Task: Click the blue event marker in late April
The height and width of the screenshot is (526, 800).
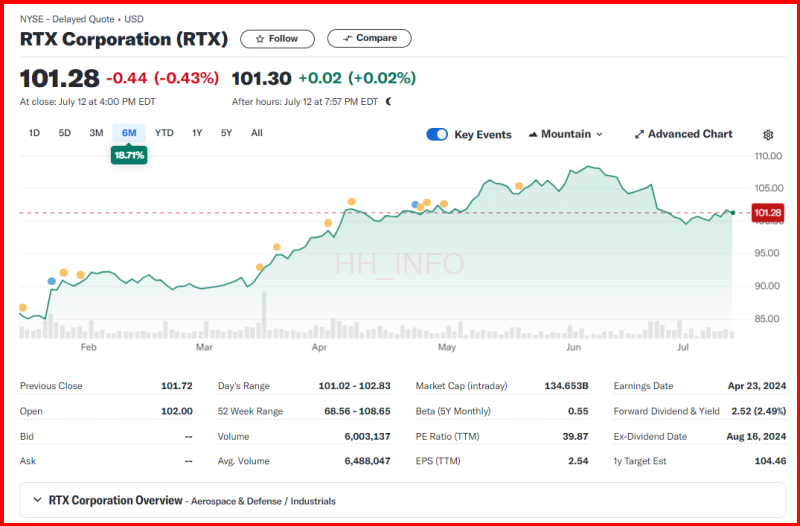Action: pyautogui.click(x=415, y=205)
